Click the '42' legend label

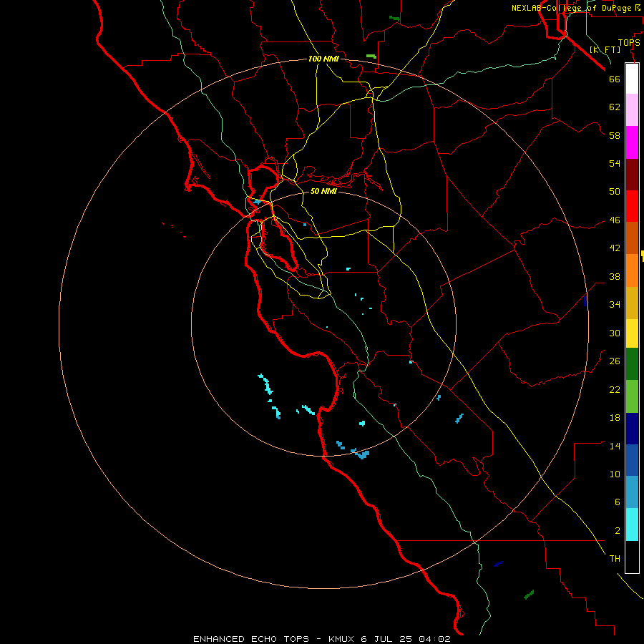pyautogui.click(x=615, y=248)
